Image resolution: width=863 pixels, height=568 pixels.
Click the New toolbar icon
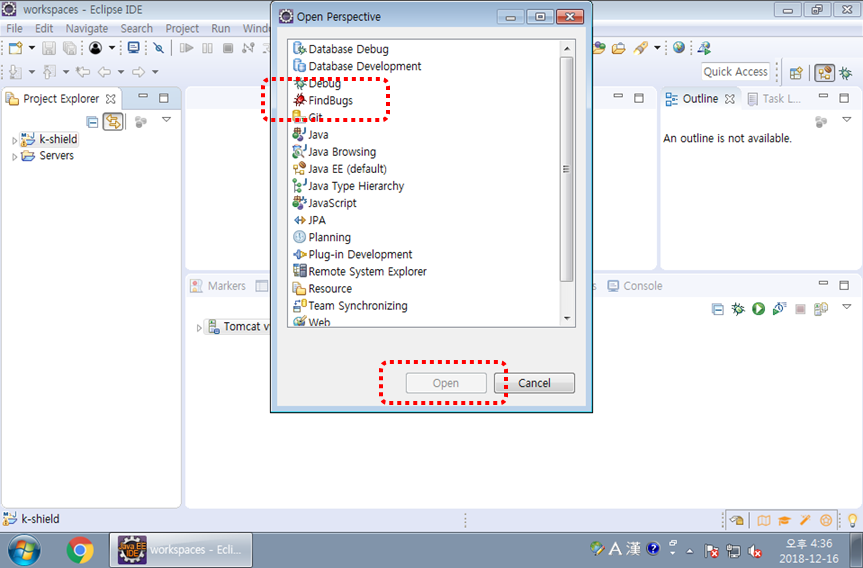16,48
